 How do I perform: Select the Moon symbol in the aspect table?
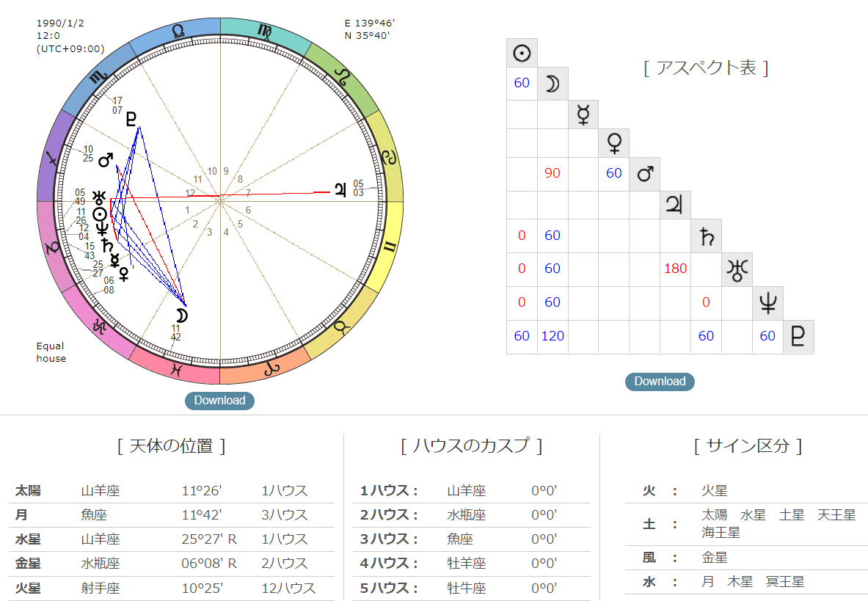[552, 83]
